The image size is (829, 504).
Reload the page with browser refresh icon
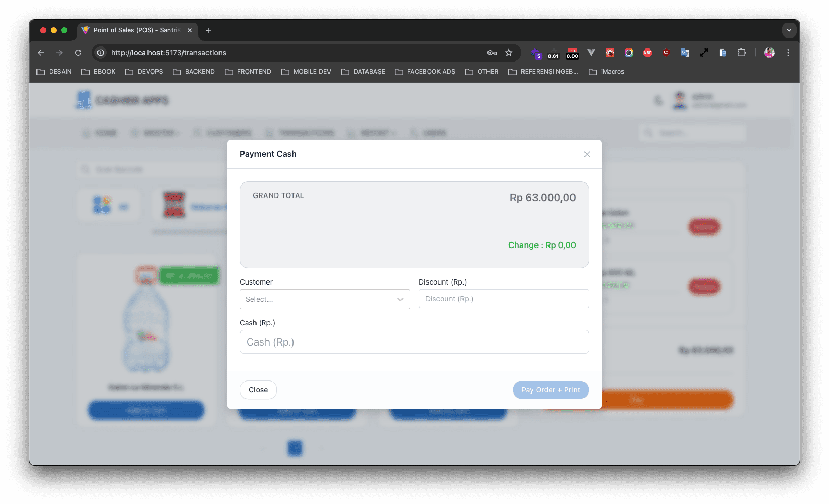pos(78,53)
